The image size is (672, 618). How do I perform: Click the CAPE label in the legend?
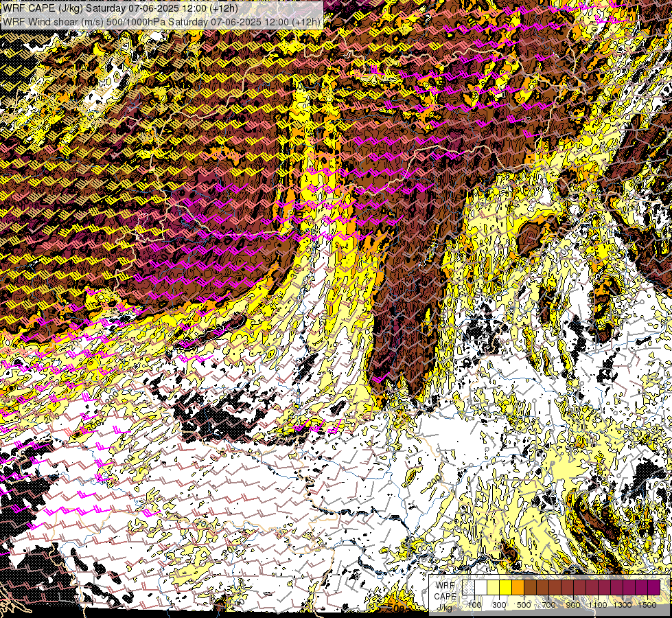pos(445,597)
